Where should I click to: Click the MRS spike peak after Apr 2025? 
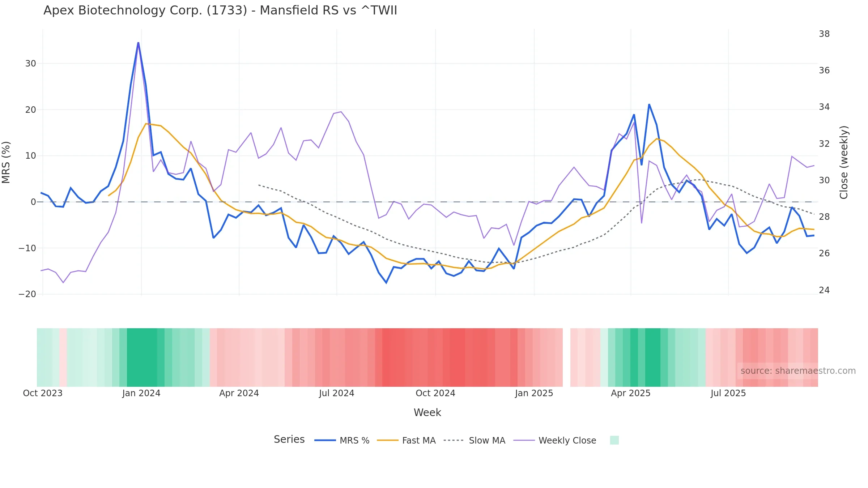(649, 105)
